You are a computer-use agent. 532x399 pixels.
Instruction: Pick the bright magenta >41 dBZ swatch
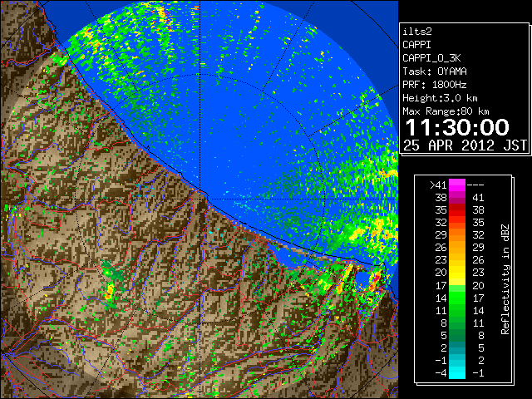457,185
